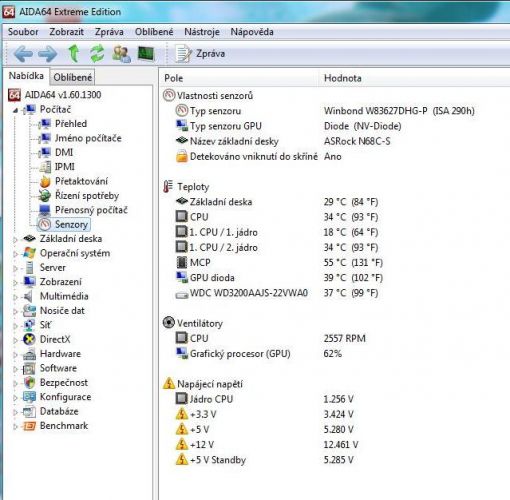Select the Základní deska temperature row

(x=277, y=202)
